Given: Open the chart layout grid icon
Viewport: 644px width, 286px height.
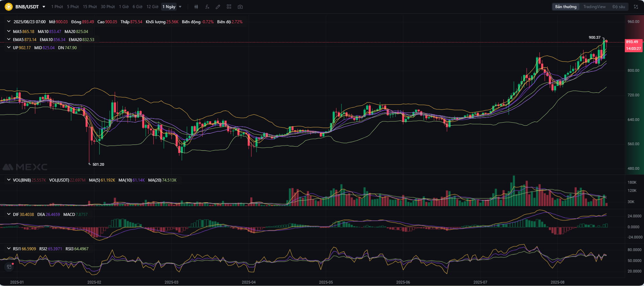Looking at the screenshot, I should pyautogui.click(x=229, y=7).
